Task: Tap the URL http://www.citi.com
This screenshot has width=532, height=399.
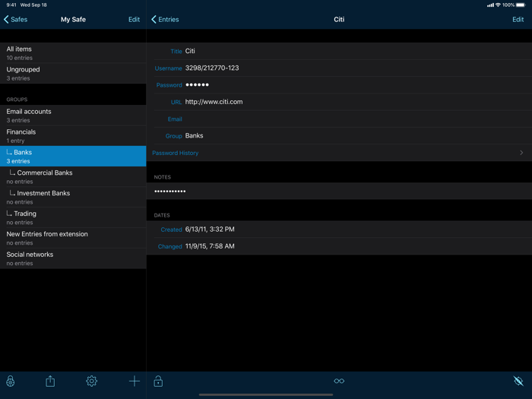Action: 214,102
